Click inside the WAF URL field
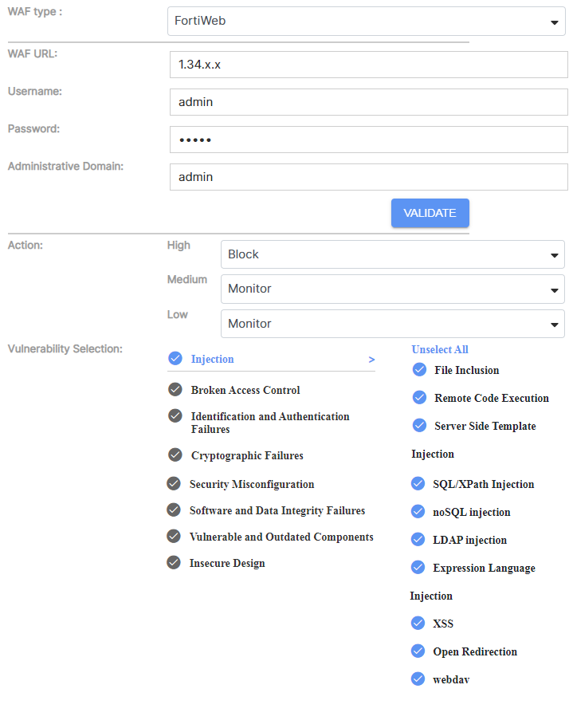 coord(367,64)
